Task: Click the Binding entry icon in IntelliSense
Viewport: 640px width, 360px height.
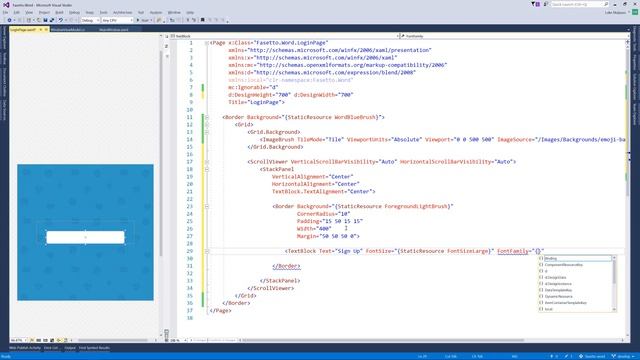Action: point(541,258)
